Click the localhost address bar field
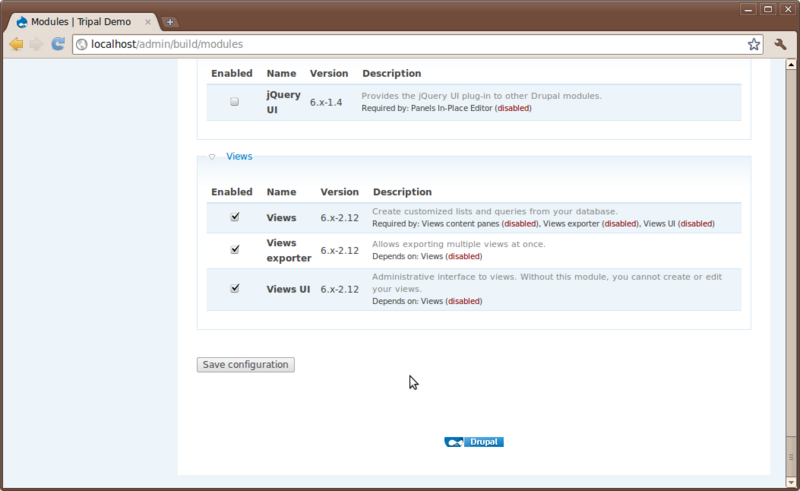800x491 pixels. pyautogui.click(x=417, y=44)
